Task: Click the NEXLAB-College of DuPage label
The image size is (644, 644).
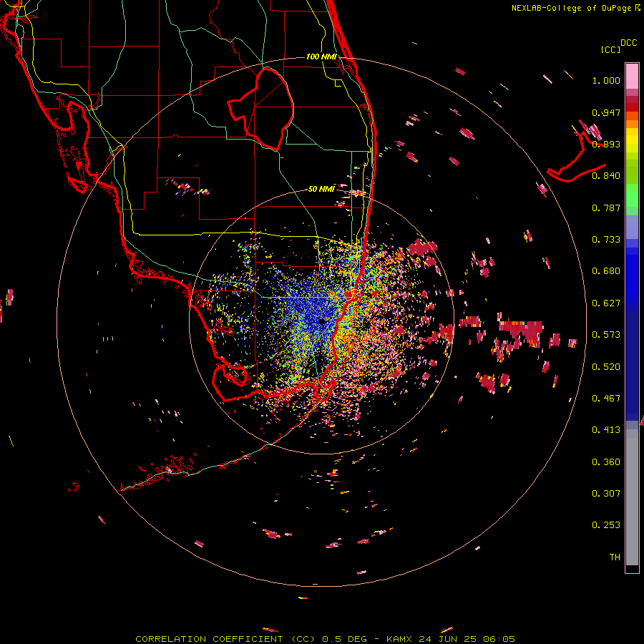Action: (572, 8)
